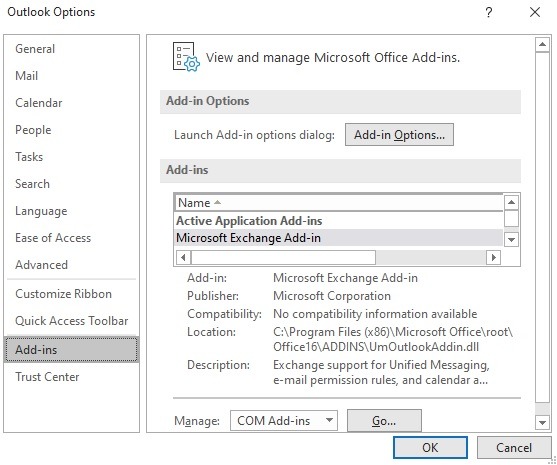The height and width of the screenshot is (465, 557).
Task: Select the People category
Action: [33, 130]
